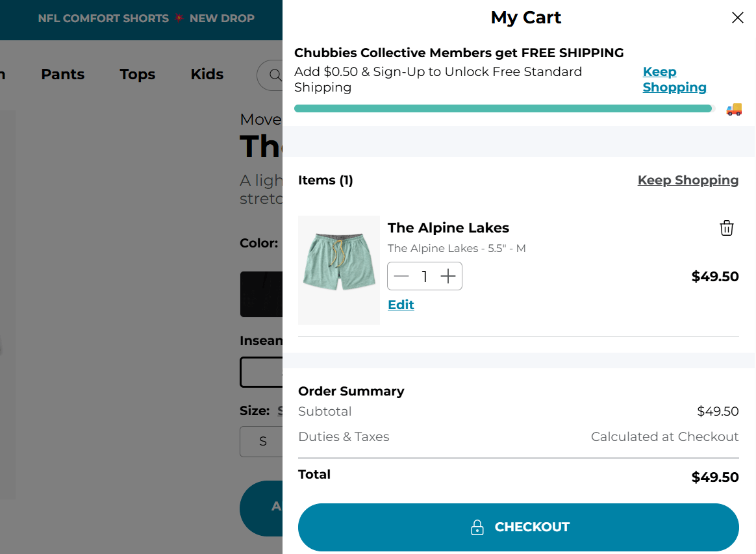Close the My Cart drawer

pos(737,18)
